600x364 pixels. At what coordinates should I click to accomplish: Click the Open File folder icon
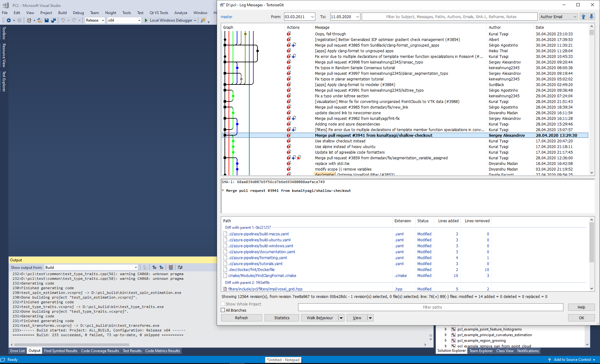(x=40, y=20)
